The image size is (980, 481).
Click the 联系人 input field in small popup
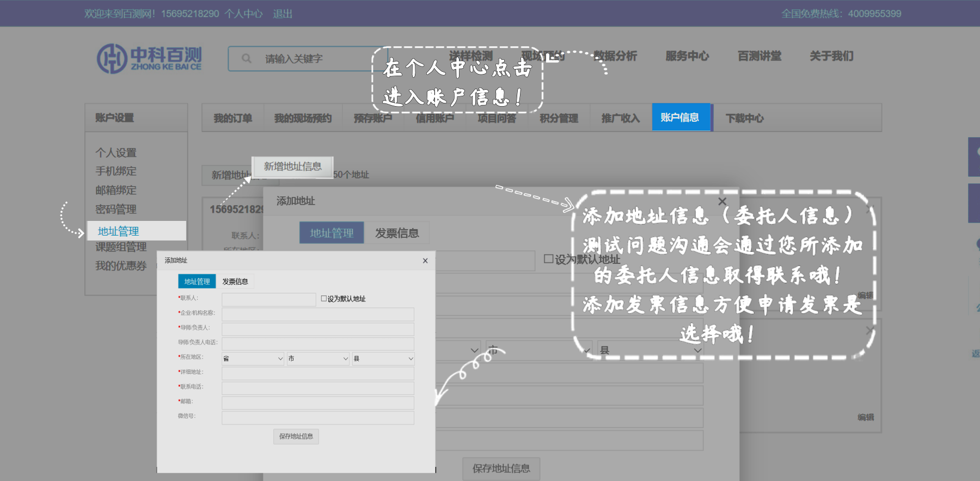pos(268,299)
